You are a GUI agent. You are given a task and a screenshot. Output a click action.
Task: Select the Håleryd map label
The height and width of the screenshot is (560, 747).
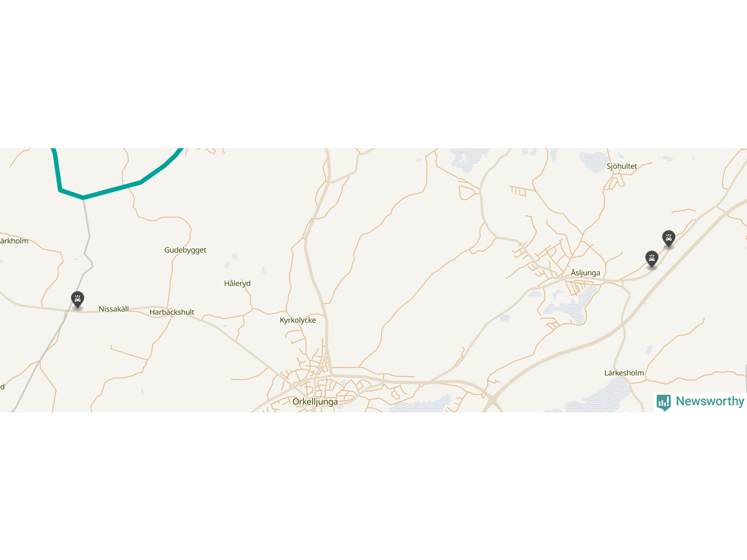tap(238, 283)
